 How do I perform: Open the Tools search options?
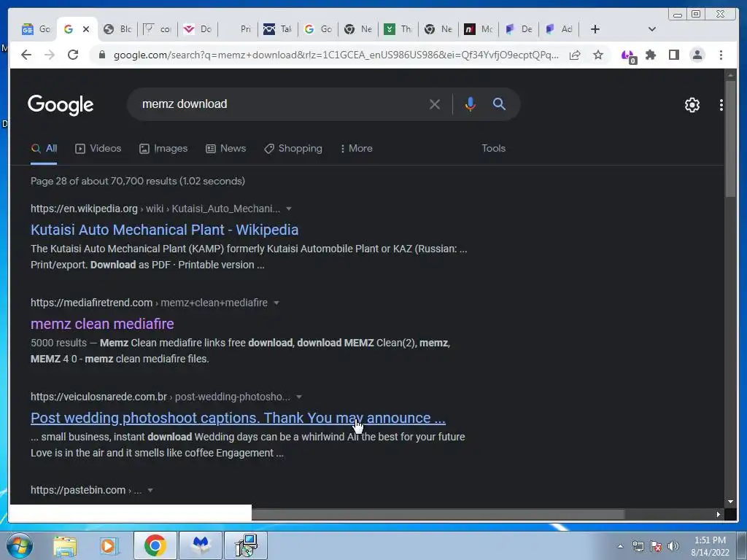click(x=494, y=149)
